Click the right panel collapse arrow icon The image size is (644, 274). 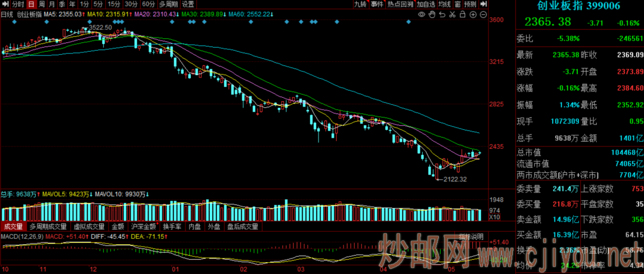tap(484, 5)
